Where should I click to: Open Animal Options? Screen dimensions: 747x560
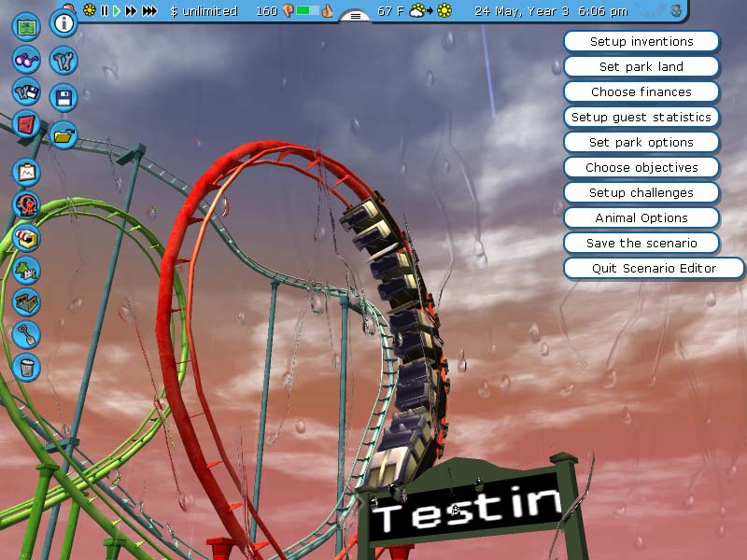pos(641,218)
